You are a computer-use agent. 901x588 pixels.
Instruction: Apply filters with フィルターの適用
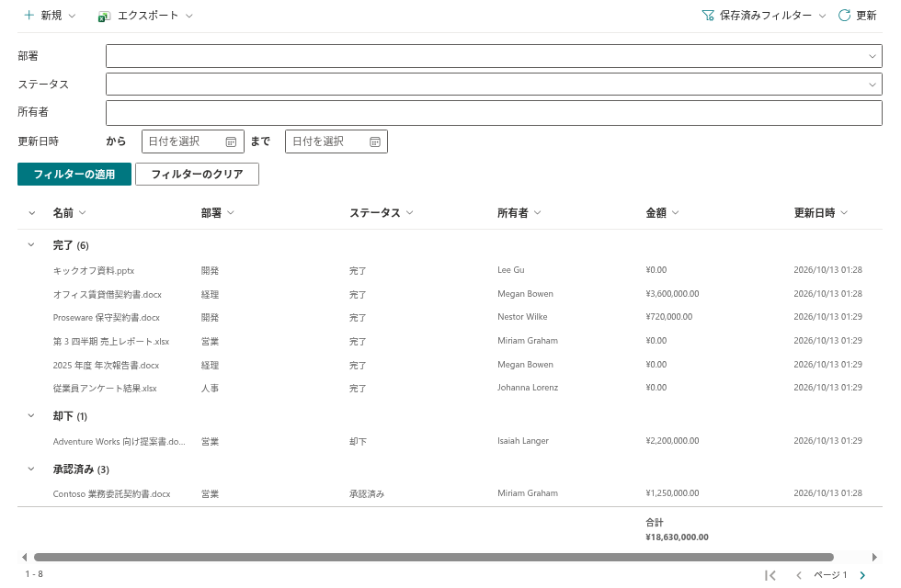(x=74, y=174)
